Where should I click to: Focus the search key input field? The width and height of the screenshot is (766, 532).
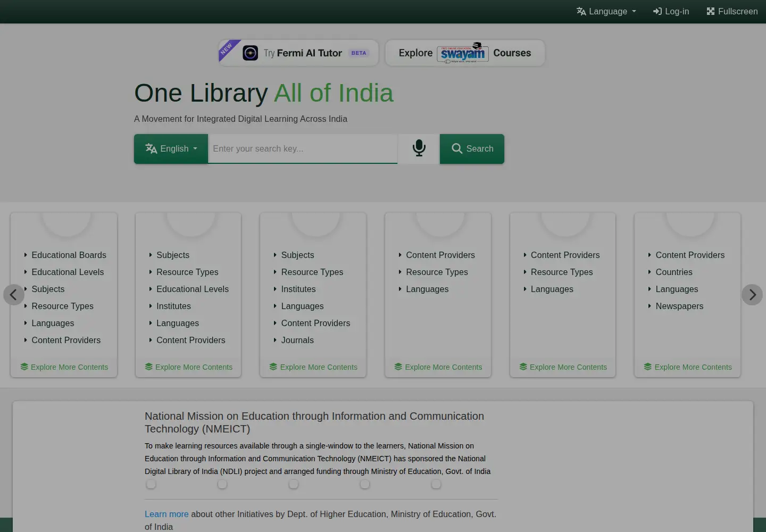[x=303, y=149]
